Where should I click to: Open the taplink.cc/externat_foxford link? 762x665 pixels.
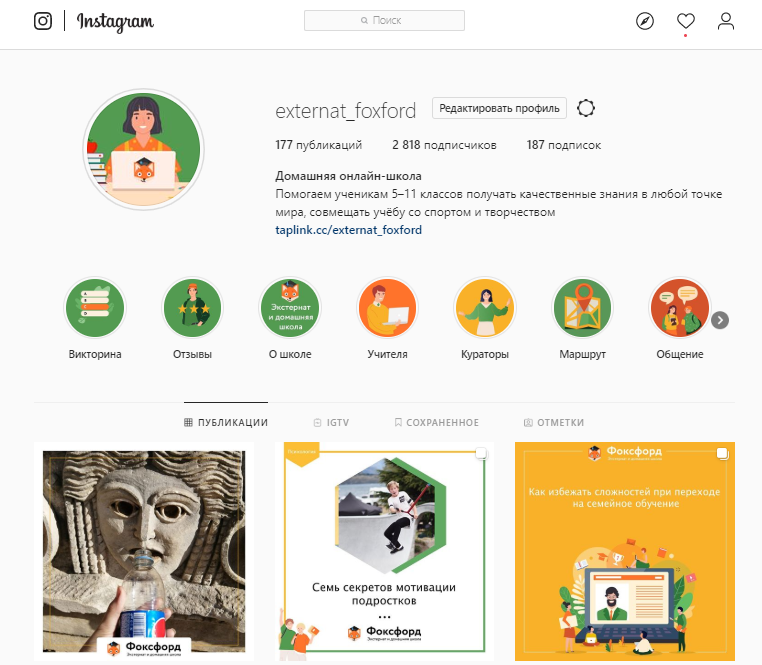click(348, 229)
